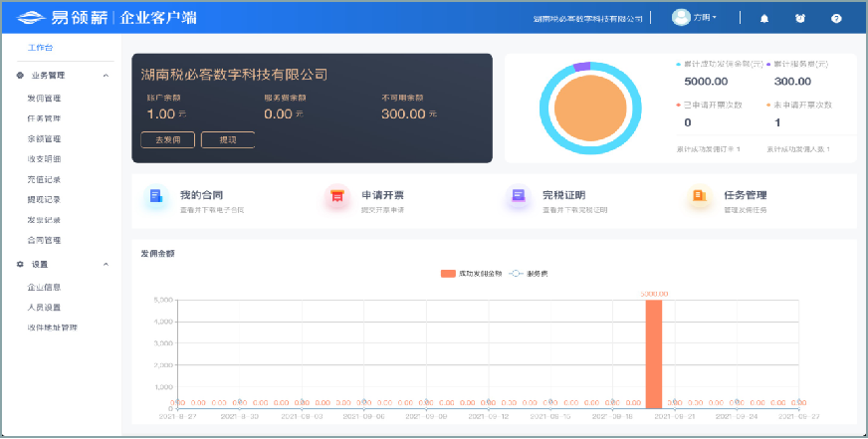Open 提现记录 in sidebar
This screenshot has width=868, height=439.
[44, 200]
